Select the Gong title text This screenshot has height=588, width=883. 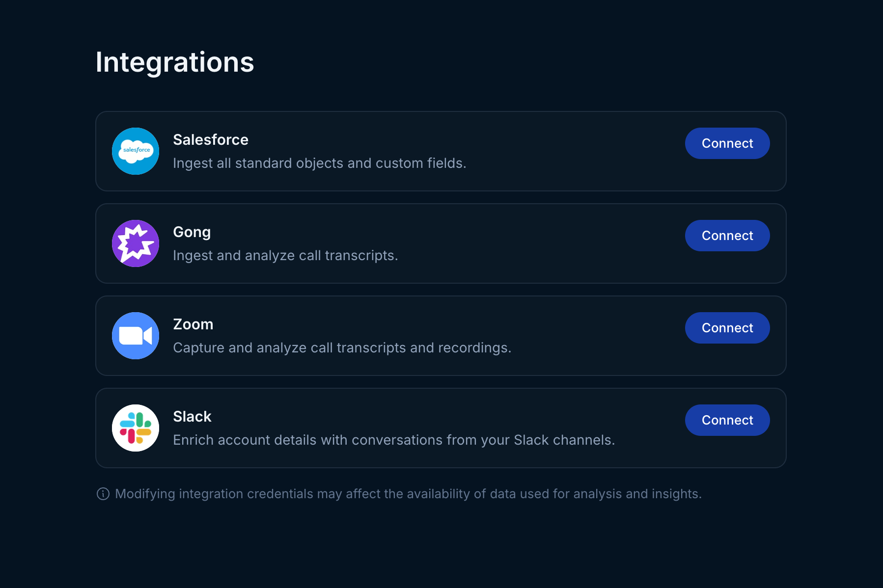[x=192, y=232]
